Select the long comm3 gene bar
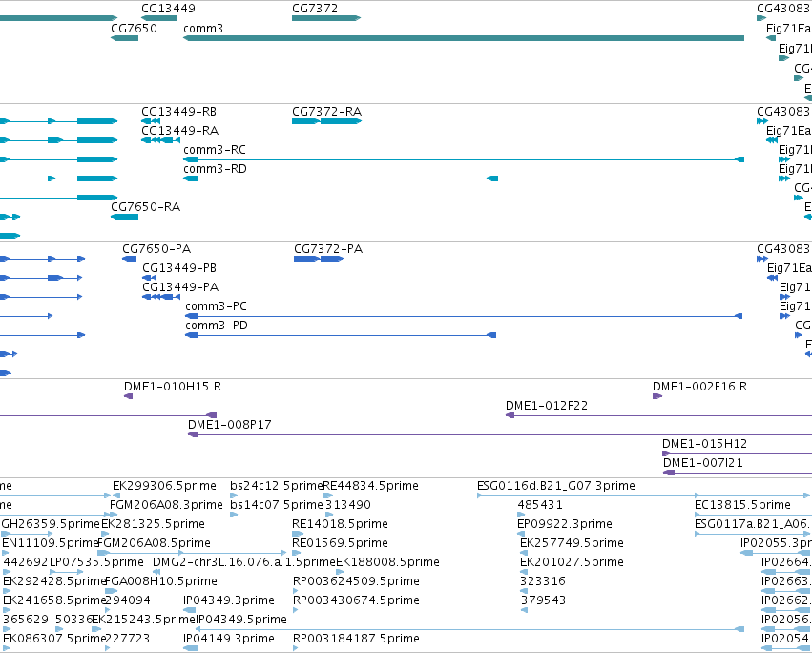 pyautogui.click(x=464, y=38)
